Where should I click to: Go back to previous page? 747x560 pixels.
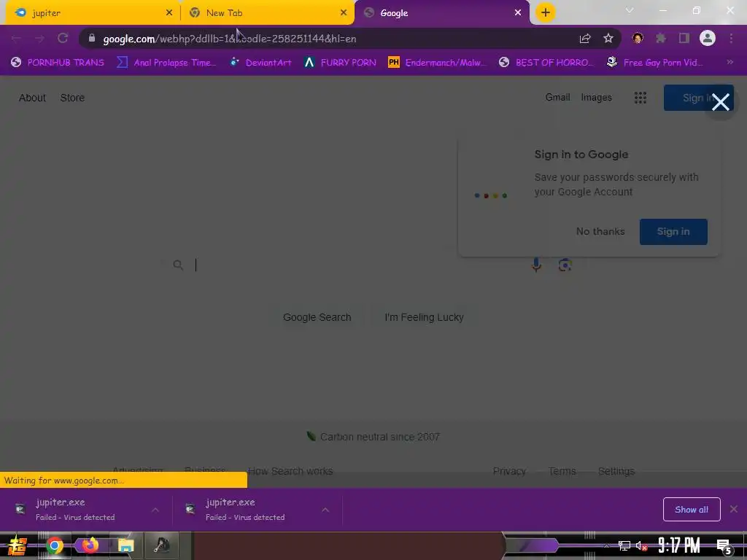coord(16,39)
